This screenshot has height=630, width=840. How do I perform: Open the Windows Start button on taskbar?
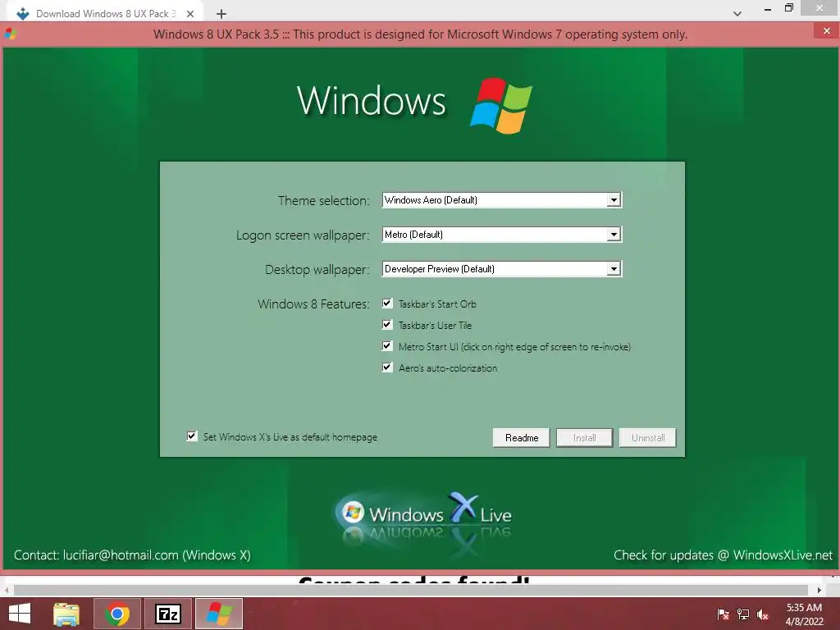[x=20, y=614]
